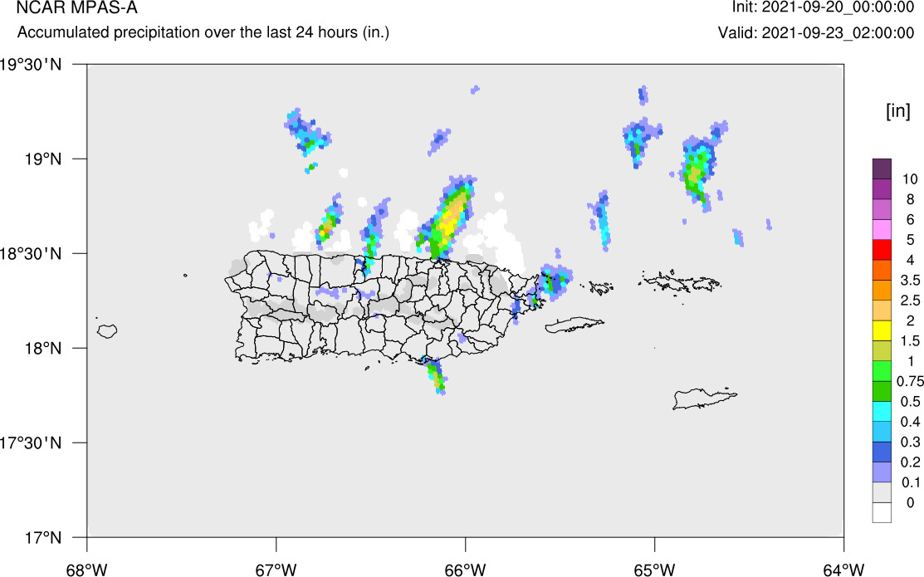Click Mona island outline west of Puerto Rico
Image resolution: width=924 pixels, height=577 pixels.
pyautogui.click(x=107, y=331)
